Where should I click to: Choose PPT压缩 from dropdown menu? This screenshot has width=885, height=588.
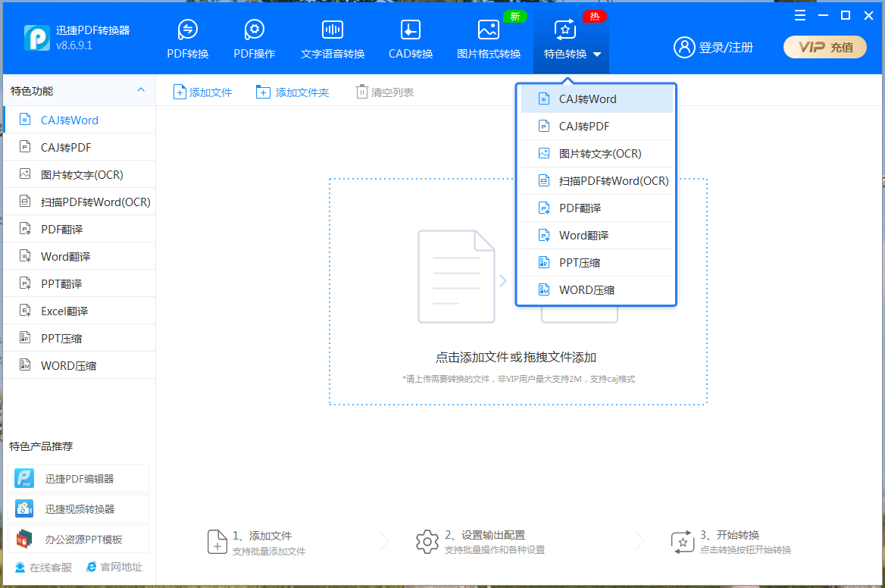(x=596, y=262)
